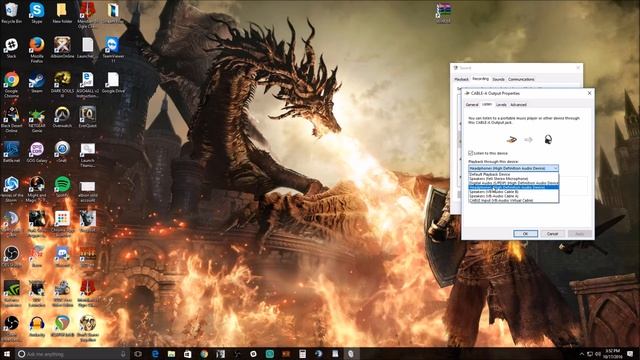
Task: Select the Google Chrome desktop shortcut
Action: tap(11, 84)
